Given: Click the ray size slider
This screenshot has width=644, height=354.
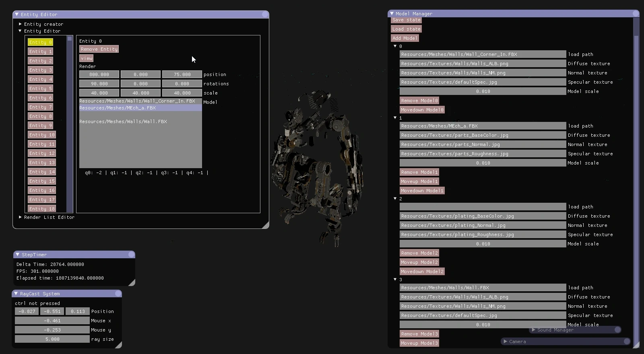Looking at the screenshot, I should (x=52, y=339).
